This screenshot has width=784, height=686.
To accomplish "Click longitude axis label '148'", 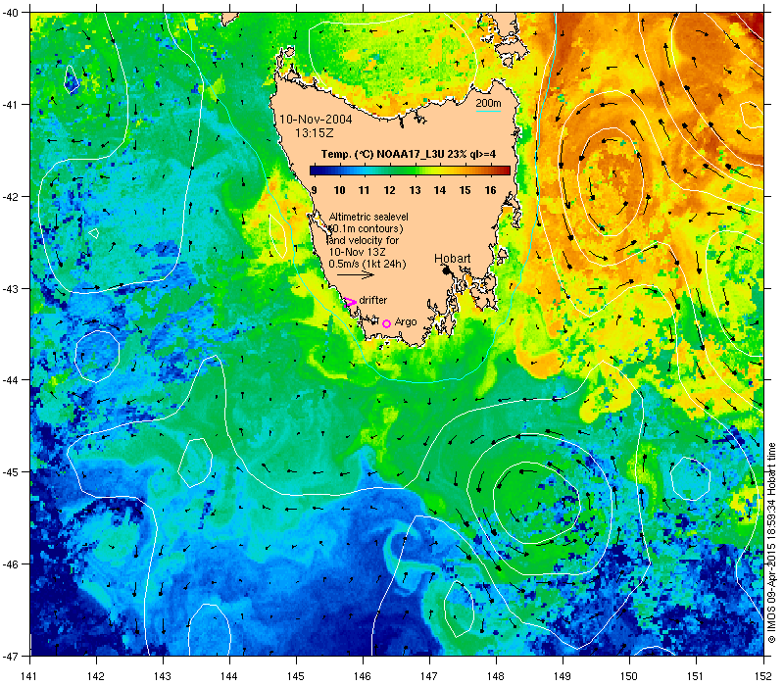I will pos(496,676).
